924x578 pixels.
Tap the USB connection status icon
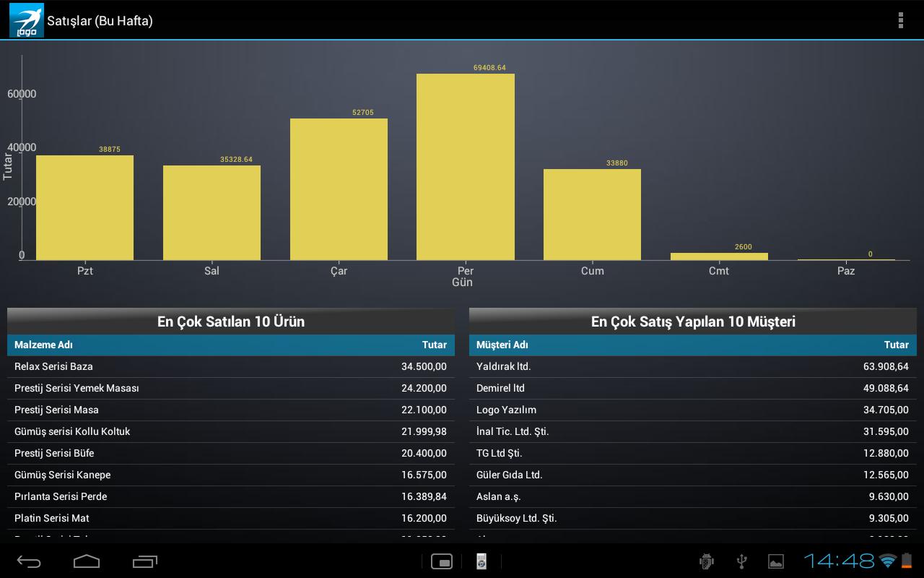741,561
